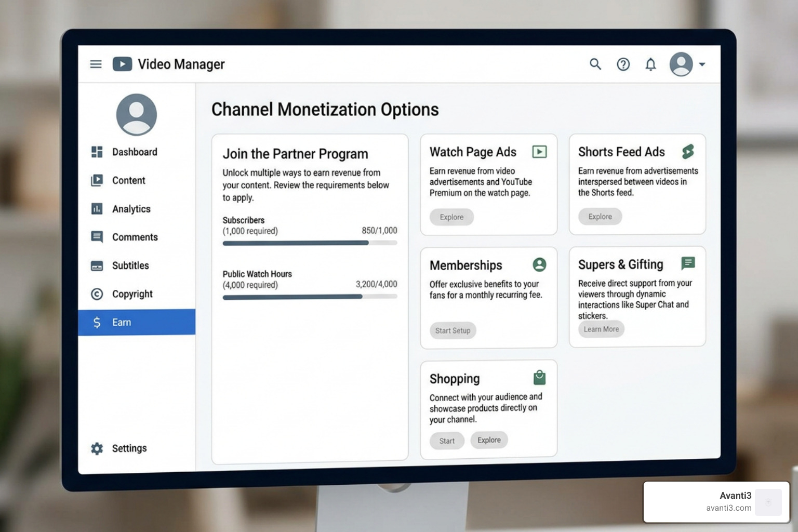Click the 850/1,000 subscriber count
This screenshot has width=798, height=532.
coord(379,230)
